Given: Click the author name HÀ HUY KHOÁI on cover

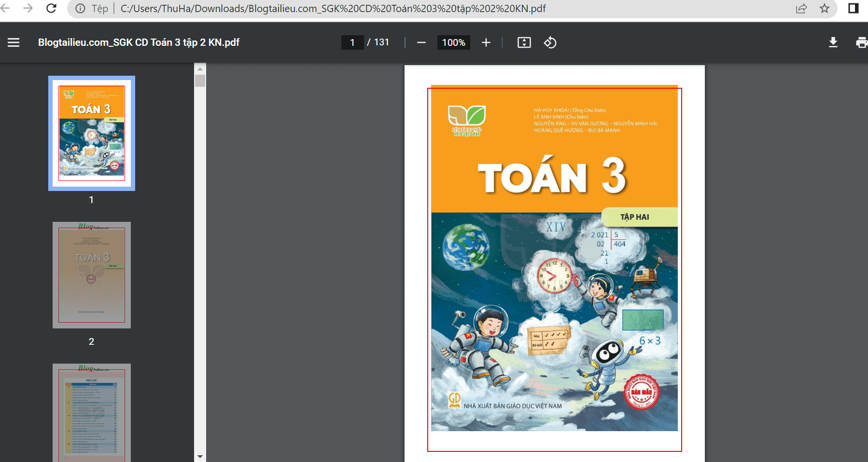Looking at the screenshot, I should 551,110.
